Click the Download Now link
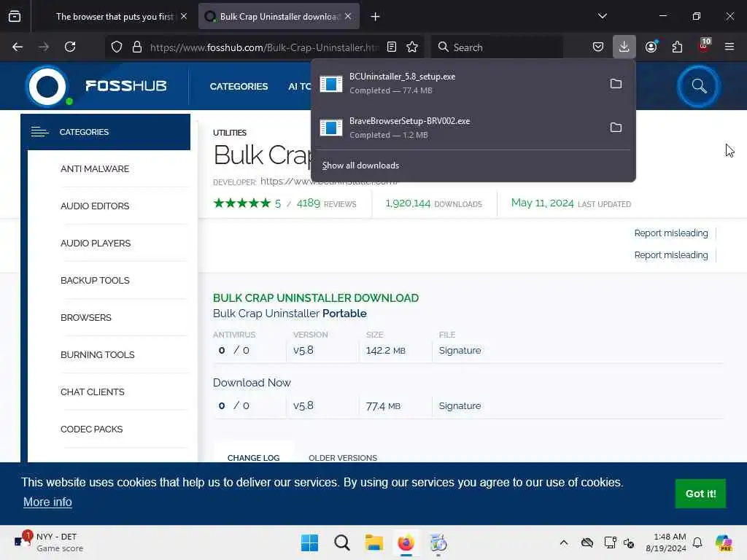The image size is (747, 560). [x=252, y=383]
